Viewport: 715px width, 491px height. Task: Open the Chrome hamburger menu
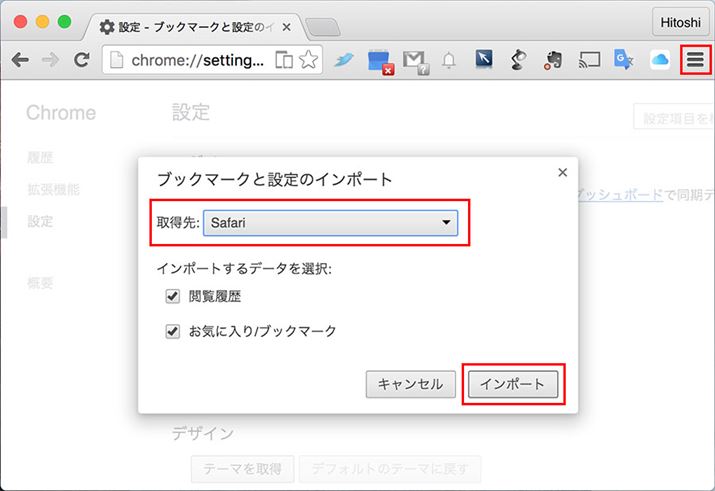[695, 60]
